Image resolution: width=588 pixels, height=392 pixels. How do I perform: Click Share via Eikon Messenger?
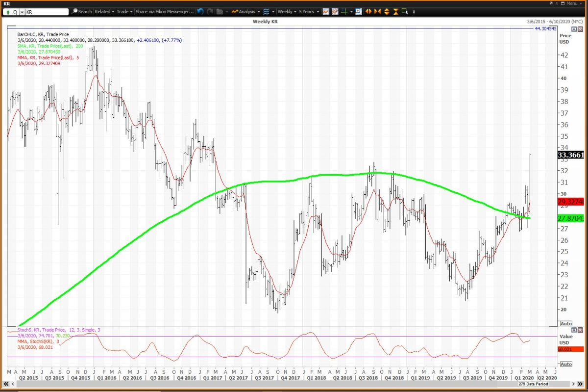[165, 11]
